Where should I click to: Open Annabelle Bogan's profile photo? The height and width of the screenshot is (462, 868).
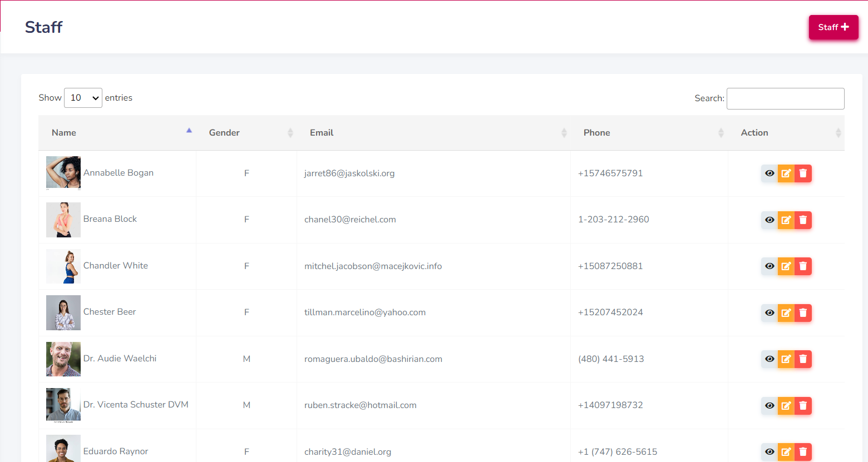tap(63, 173)
